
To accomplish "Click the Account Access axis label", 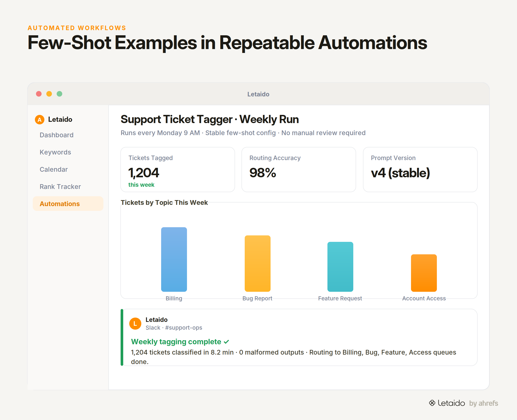I will (x=424, y=298).
